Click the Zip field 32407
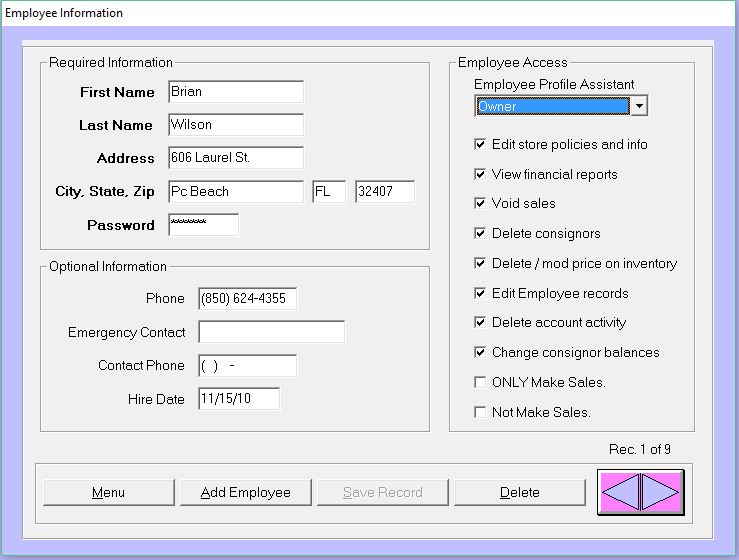This screenshot has height=560, width=739. point(385,191)
